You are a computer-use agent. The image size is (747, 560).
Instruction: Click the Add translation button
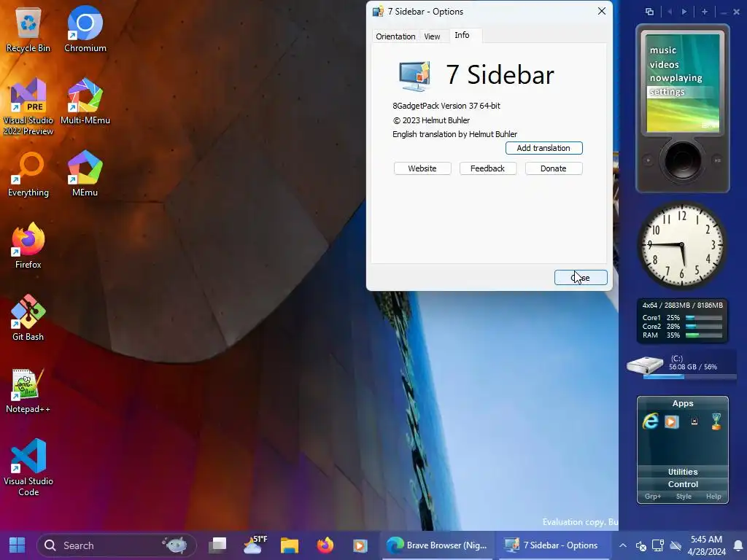tap(543, 148)
